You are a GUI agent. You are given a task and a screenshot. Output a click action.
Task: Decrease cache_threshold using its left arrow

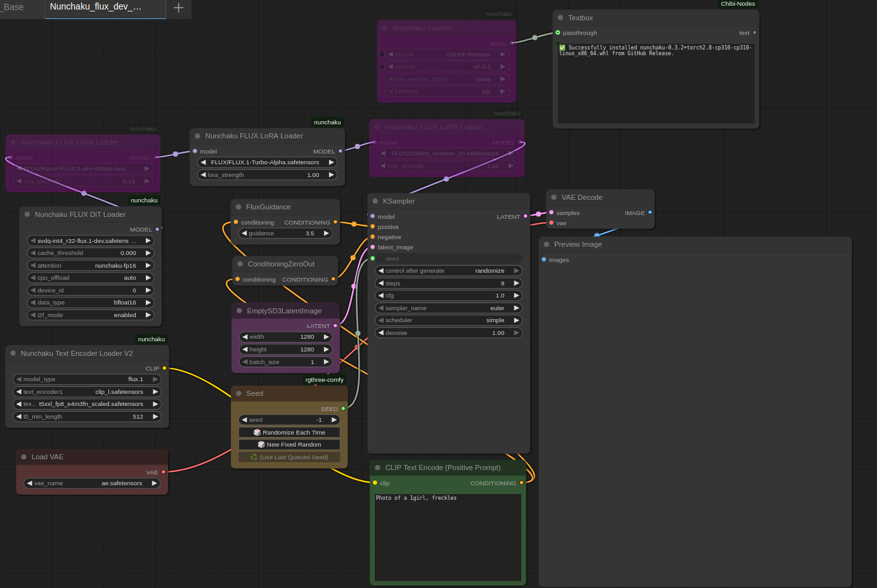click(x=33, y=253)
